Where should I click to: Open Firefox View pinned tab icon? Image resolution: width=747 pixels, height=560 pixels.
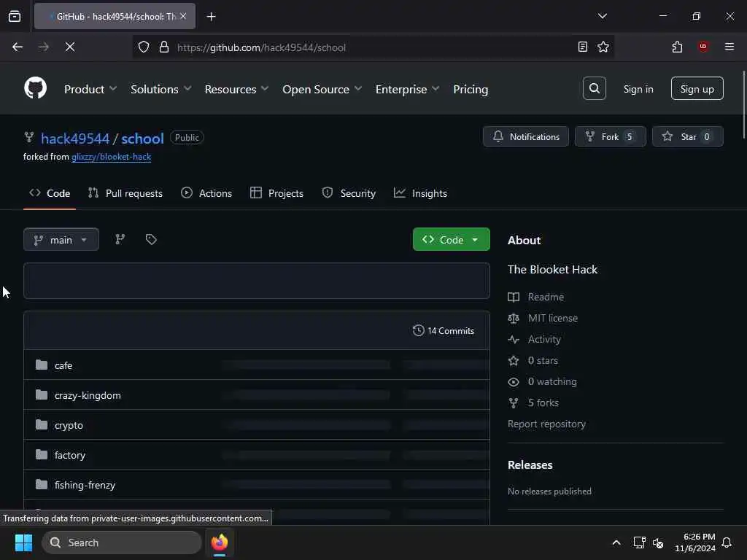15,16
